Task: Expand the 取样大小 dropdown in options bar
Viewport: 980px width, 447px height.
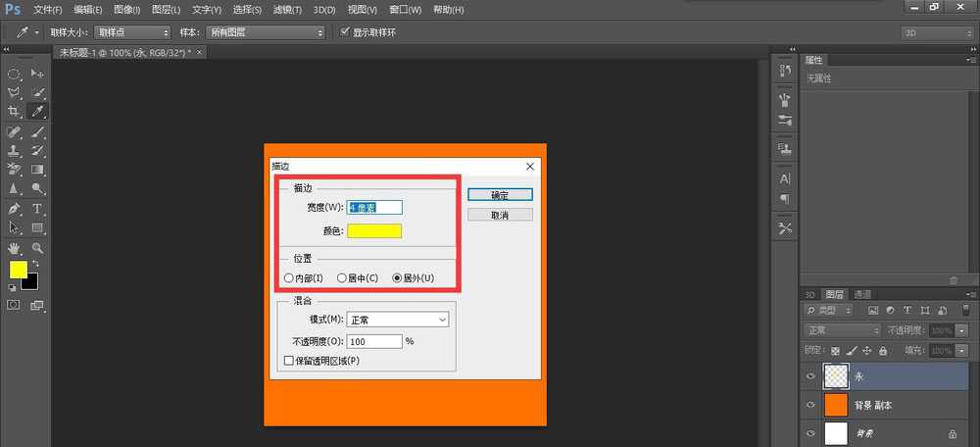Action: click(127, 32)
